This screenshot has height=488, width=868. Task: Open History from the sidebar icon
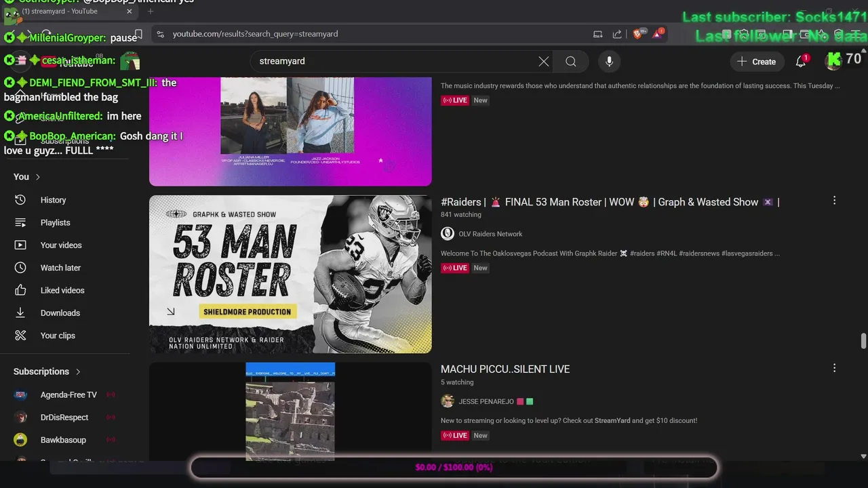pos(20,200)
